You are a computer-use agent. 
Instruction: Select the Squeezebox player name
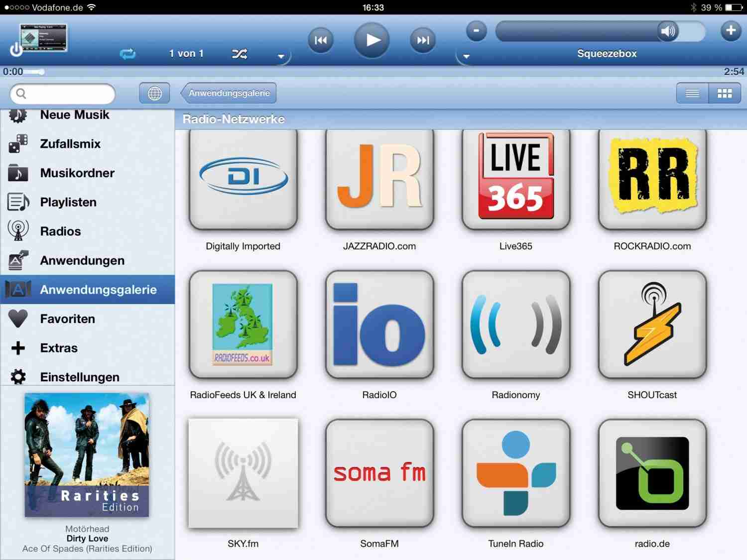[x=607, y=53]
